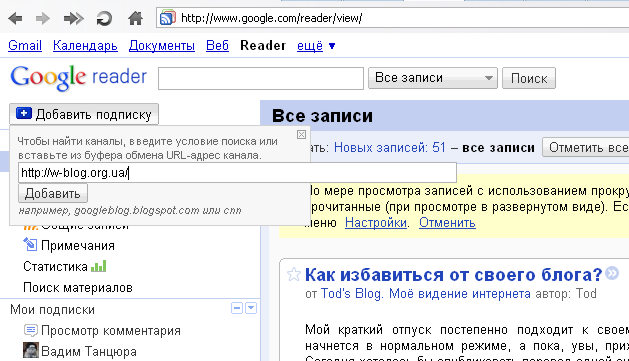
Task: Open post title Как избавиться от своего блога?
Action: coord(454,275)
